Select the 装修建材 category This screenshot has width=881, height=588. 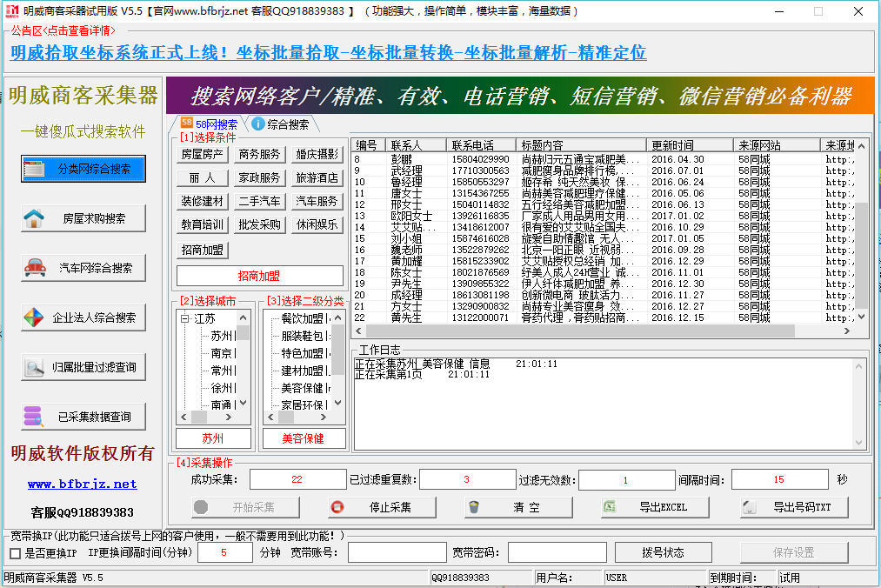coord(203,201)
